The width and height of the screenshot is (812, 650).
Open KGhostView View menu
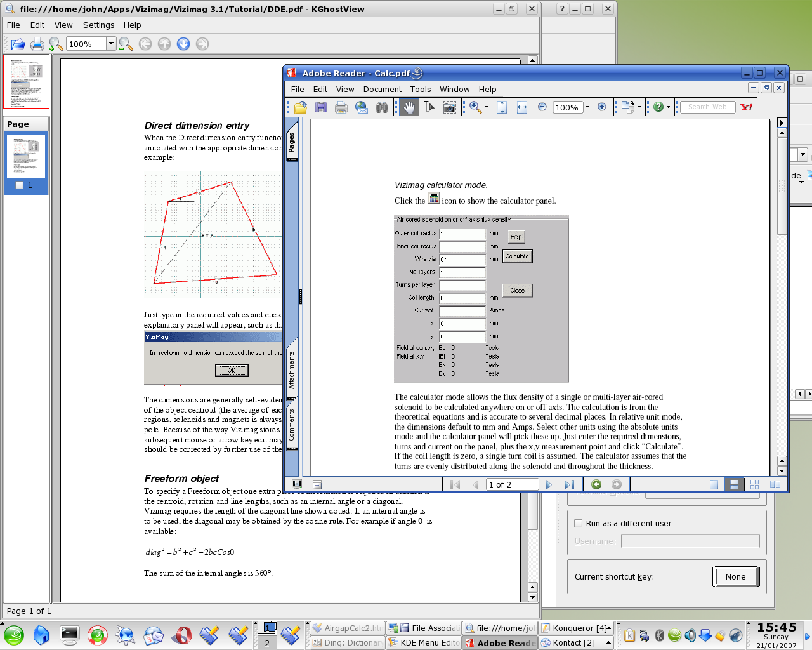point(63,25)
